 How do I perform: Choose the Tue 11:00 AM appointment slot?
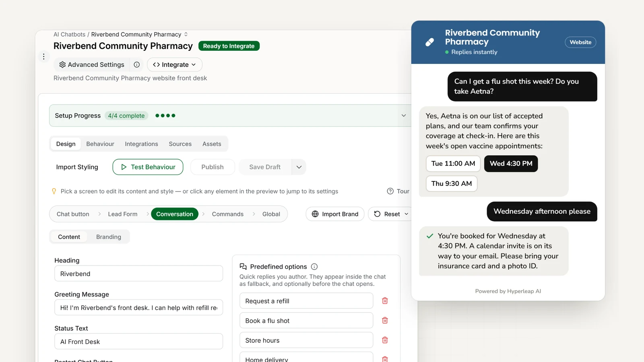click(x=453, y=164)
